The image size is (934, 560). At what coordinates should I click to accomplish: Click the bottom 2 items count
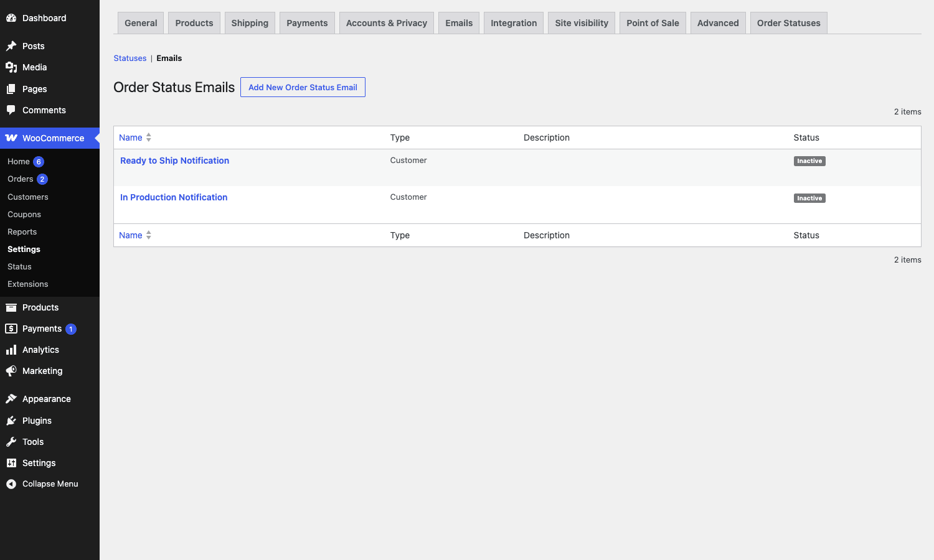click(x=908, y=260)
